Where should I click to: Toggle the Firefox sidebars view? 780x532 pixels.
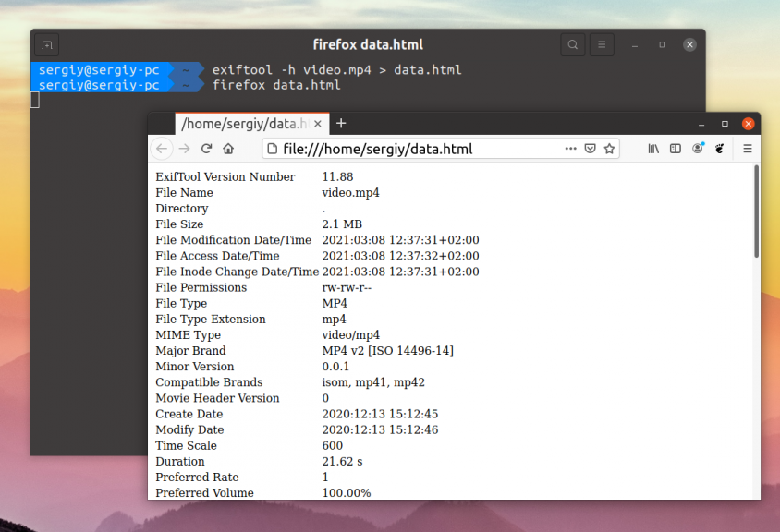(x=675, y=149)
